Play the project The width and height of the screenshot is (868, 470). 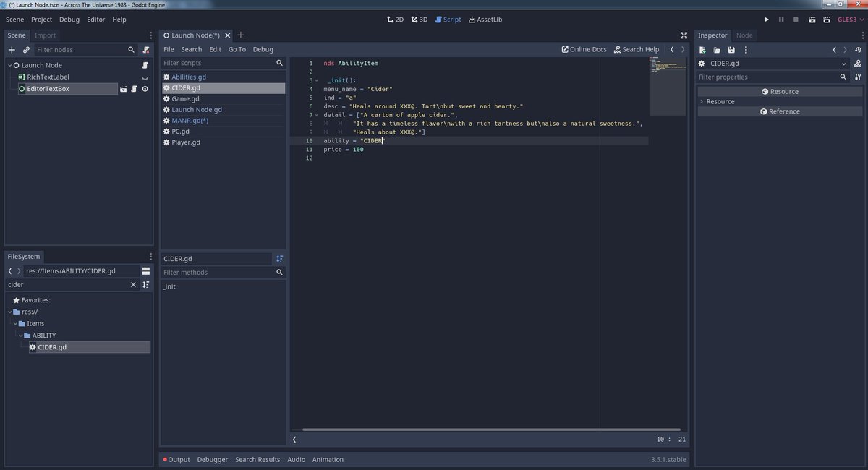[767, 20]
